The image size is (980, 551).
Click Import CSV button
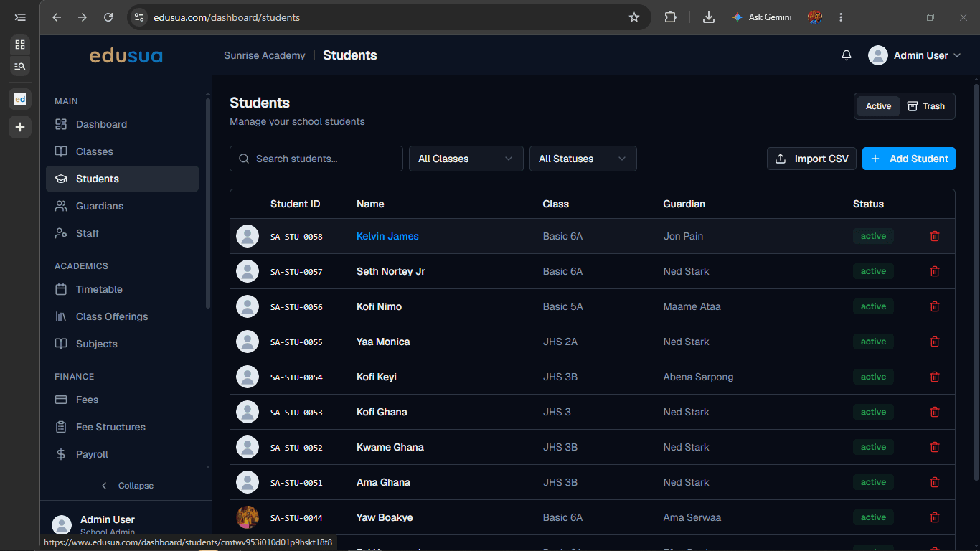[x=811, y=159]
